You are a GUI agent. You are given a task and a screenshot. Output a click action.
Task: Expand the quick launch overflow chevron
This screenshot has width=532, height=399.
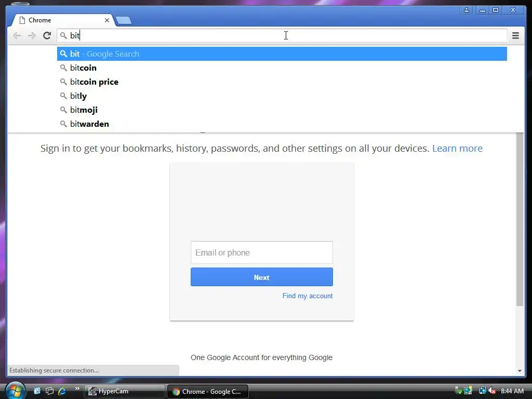[x=77, y=389]
